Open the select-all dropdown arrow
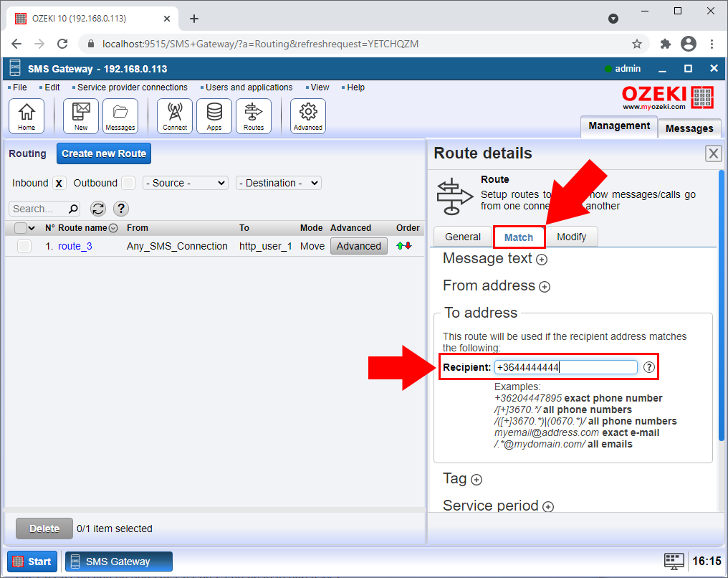 [32, 227]
